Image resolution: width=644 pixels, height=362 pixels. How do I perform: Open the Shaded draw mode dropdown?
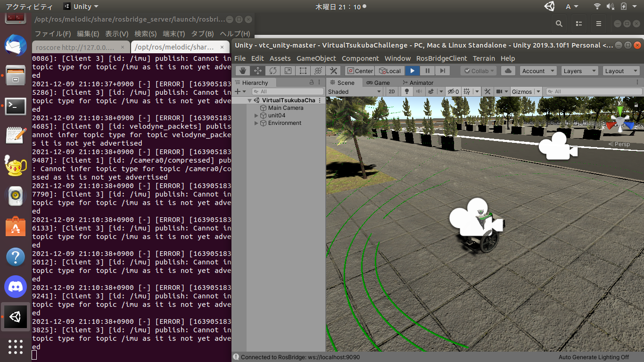pyautogui.click(x=355, y=91)
